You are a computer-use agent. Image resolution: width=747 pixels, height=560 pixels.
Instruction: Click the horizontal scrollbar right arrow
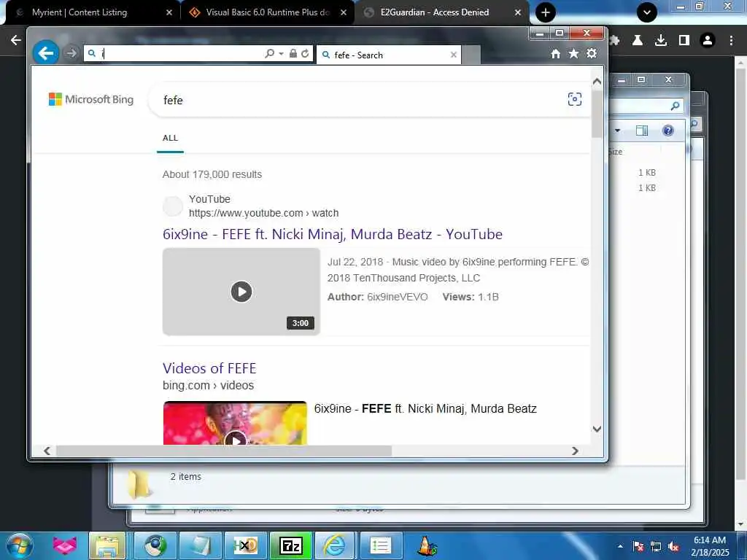[575, 451]
